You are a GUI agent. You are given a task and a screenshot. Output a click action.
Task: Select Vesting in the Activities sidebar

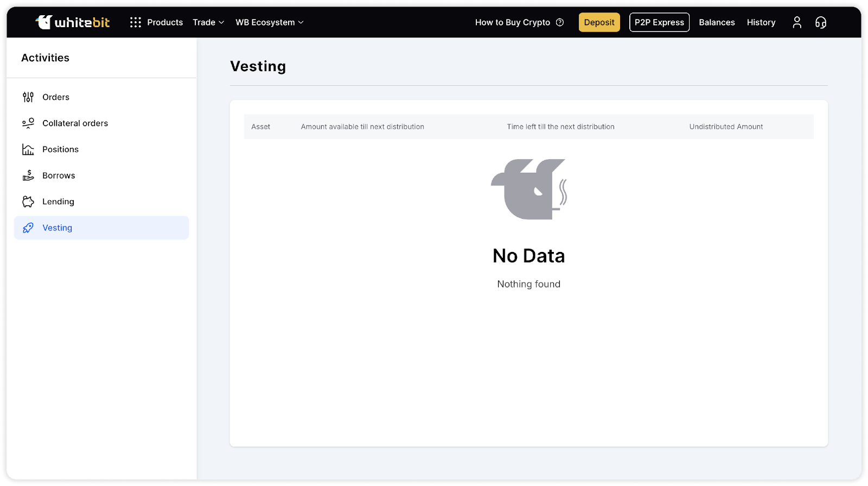coord(58,228)
